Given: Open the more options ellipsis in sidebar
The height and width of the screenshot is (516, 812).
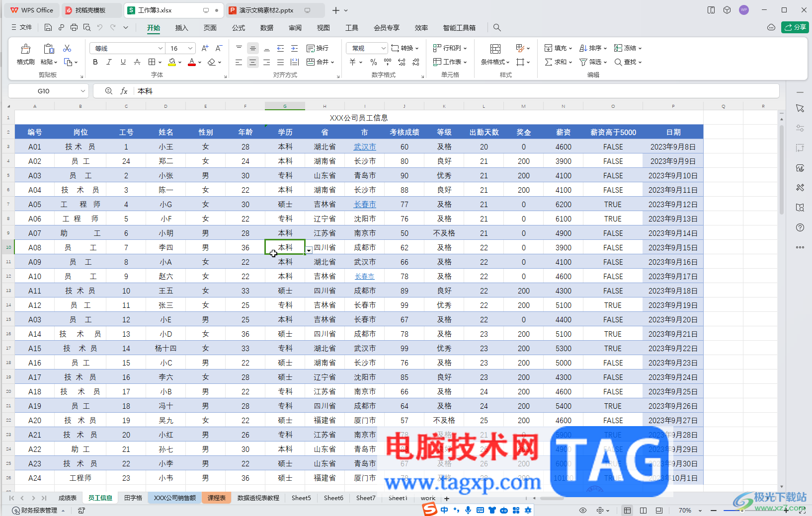Looking at the screenshot, I should point(800,247).
